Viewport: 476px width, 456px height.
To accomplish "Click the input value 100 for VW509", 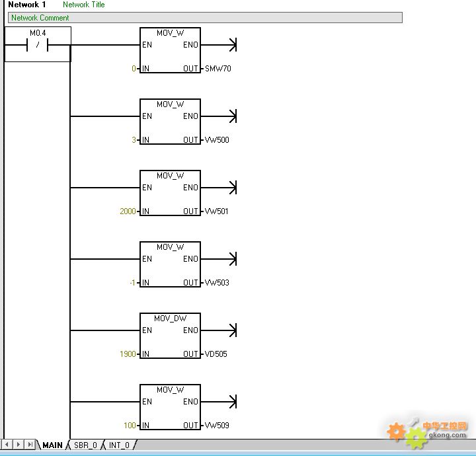I will [x=130, y=425].
